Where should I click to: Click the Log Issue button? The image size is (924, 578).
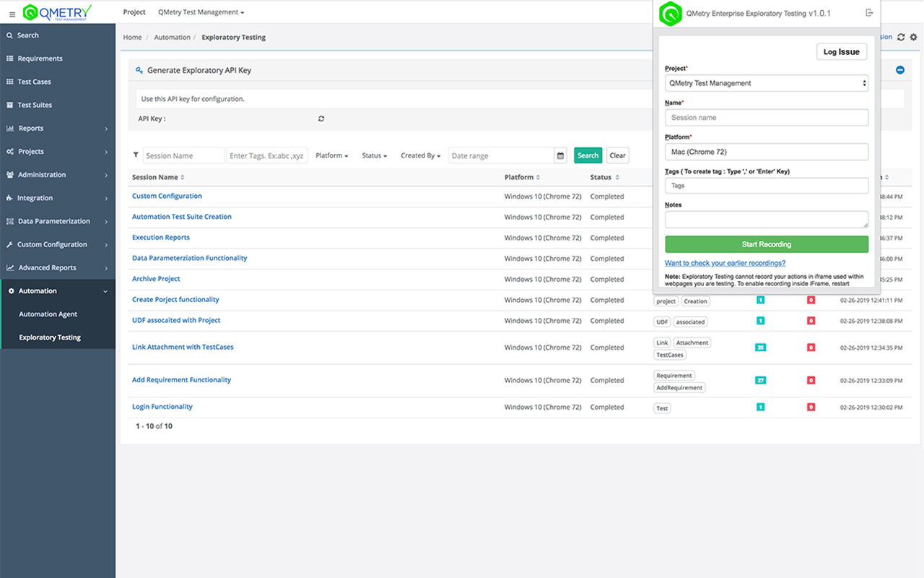click(841, 51)
